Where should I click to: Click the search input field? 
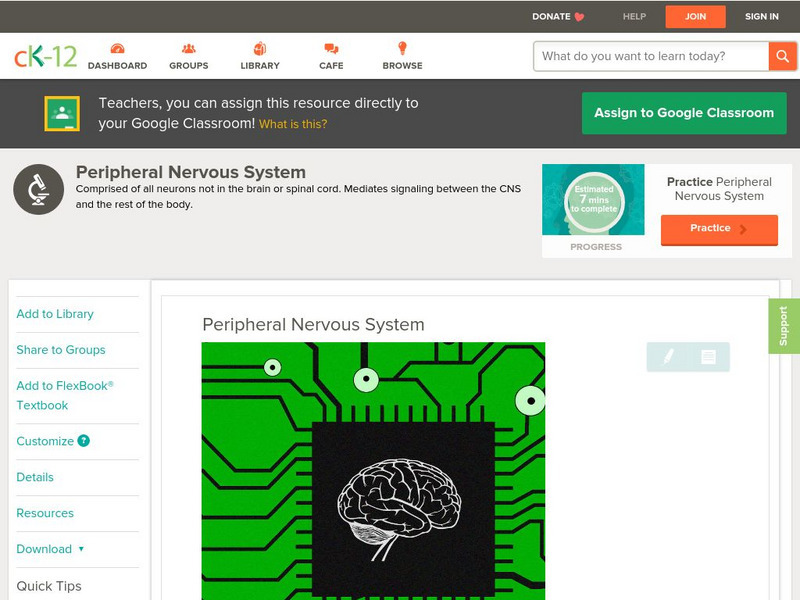point(651,56)
